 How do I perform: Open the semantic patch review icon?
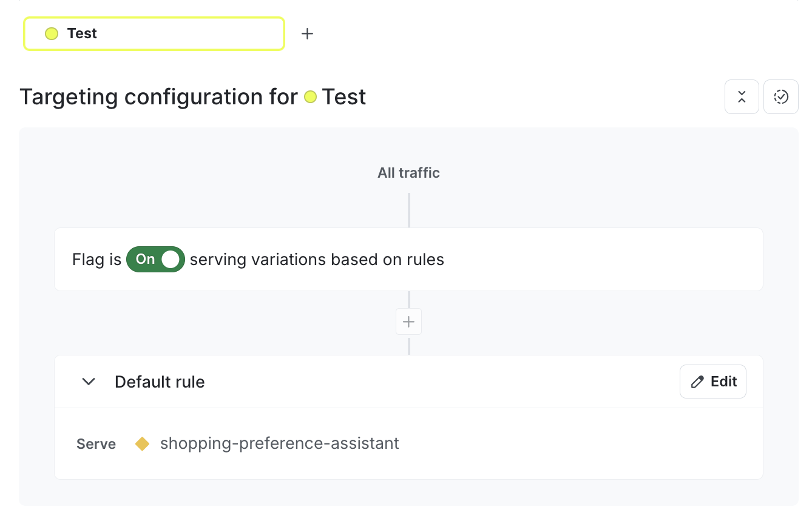(x=781, y=96)
